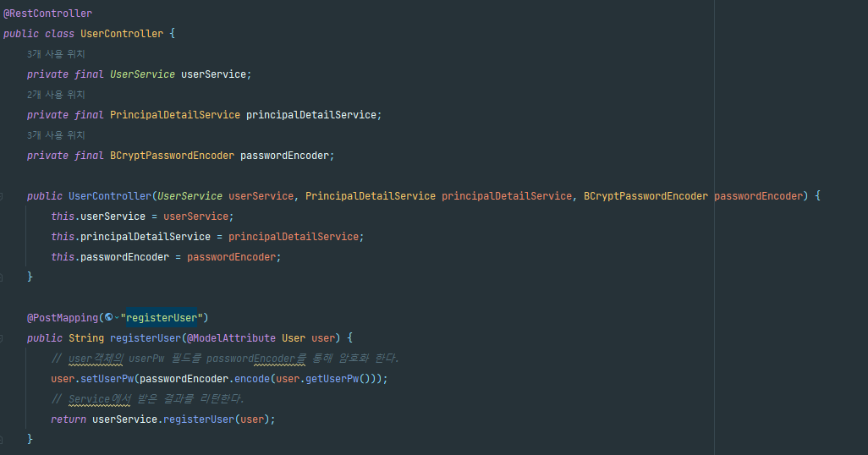Click the @ModelAttribute annotation
This screenshot has width=868, height=455.
(232, 337)
